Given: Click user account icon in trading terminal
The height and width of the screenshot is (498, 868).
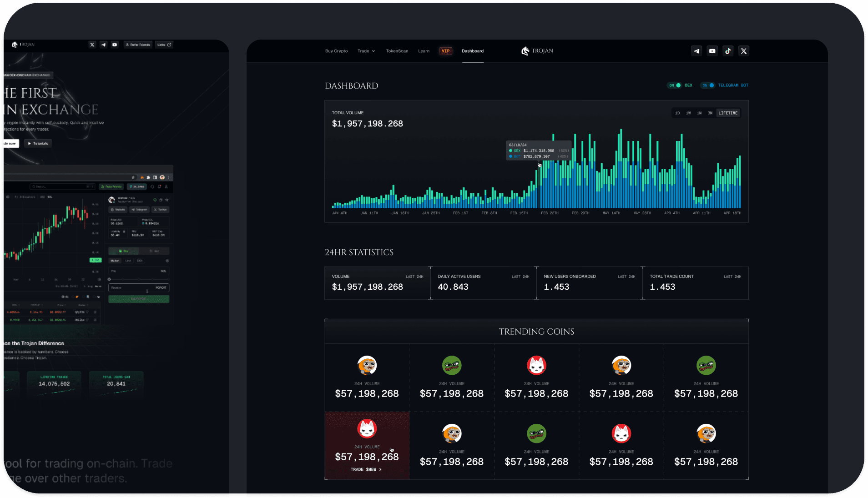Looking at the screenshot, I should [166, 186].
